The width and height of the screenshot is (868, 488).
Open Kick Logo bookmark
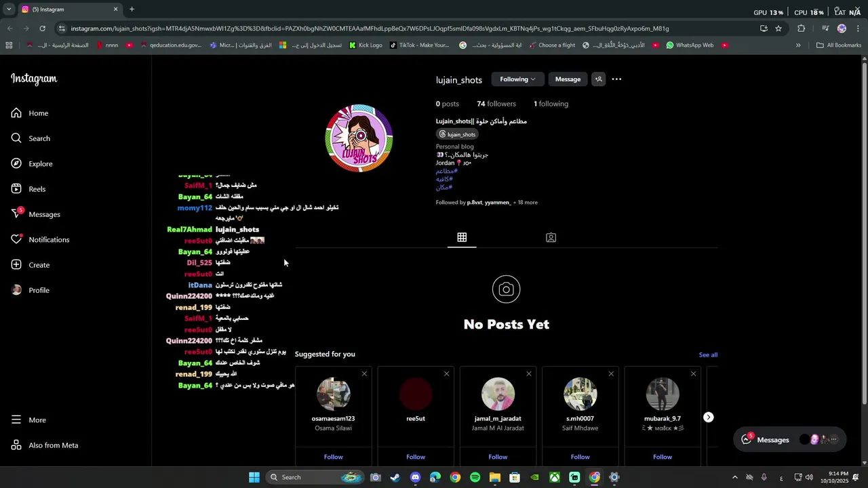point(366,45)
